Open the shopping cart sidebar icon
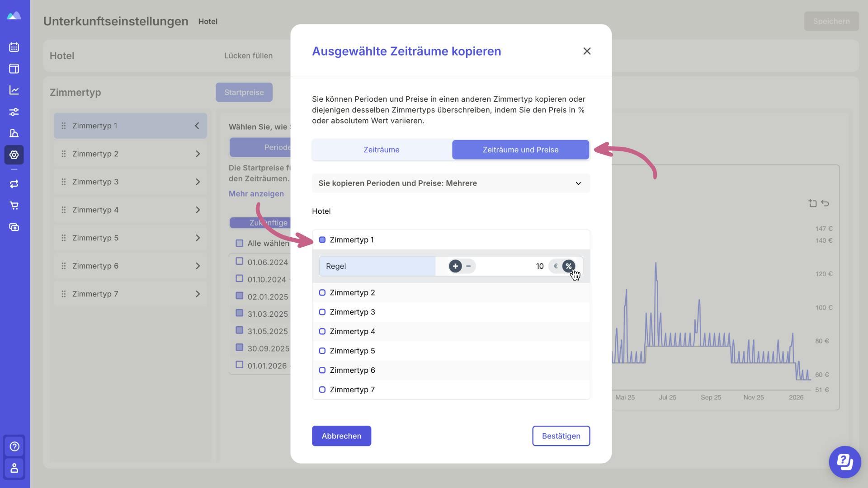Image resolution: width=868 pixels, height=488 pixels. 14,206
